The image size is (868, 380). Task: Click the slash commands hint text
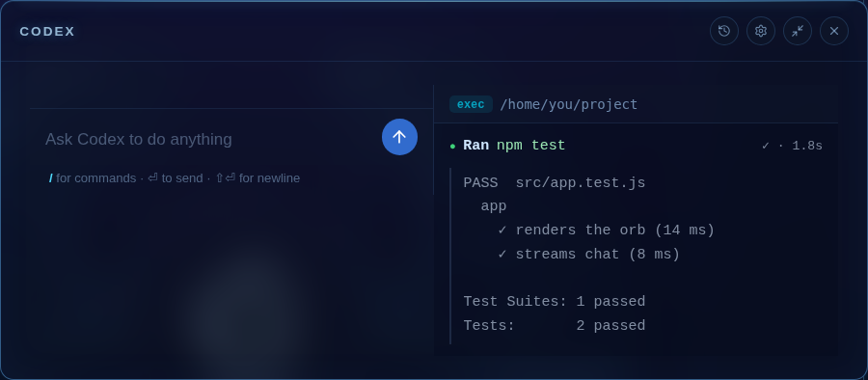tap(93, 178)
